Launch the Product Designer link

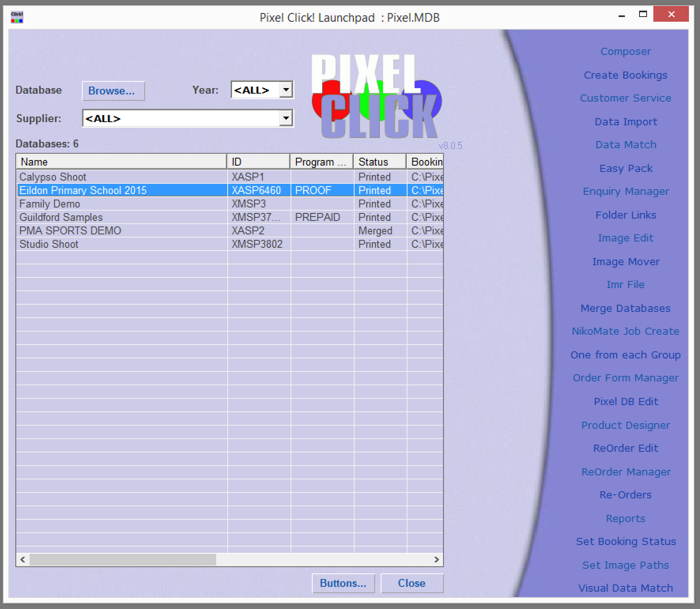pyautogui.click(x=625, y=425)
